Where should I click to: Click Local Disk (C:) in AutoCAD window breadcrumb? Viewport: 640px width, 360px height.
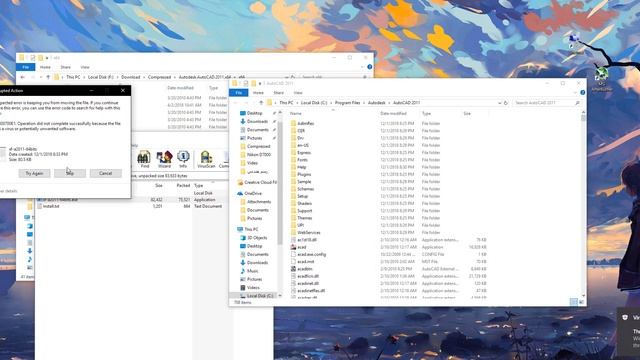pyautogui.click(x=314, y=103)
